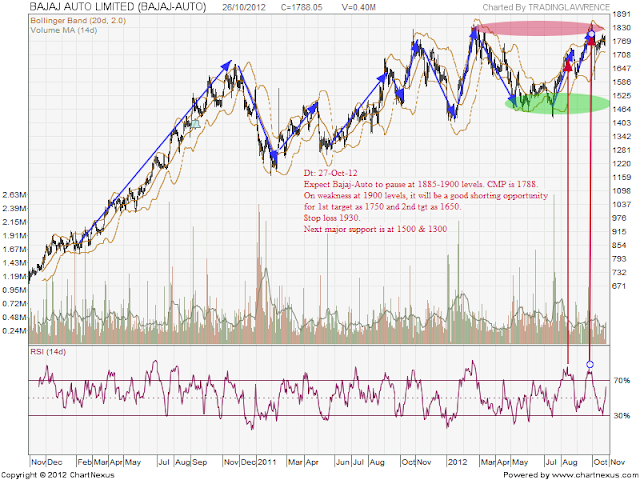Screen dimensions: 640x480
Task: Click the 1281 price axis label
Action: (622, 150)
